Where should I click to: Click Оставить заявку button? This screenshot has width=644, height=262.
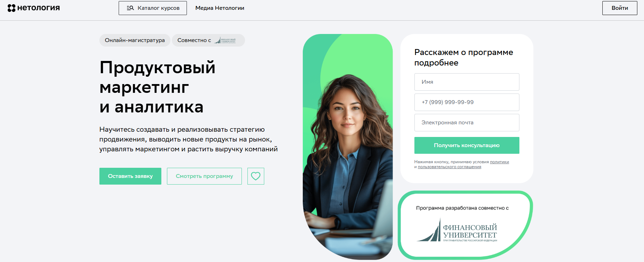(x=130, y=176)
